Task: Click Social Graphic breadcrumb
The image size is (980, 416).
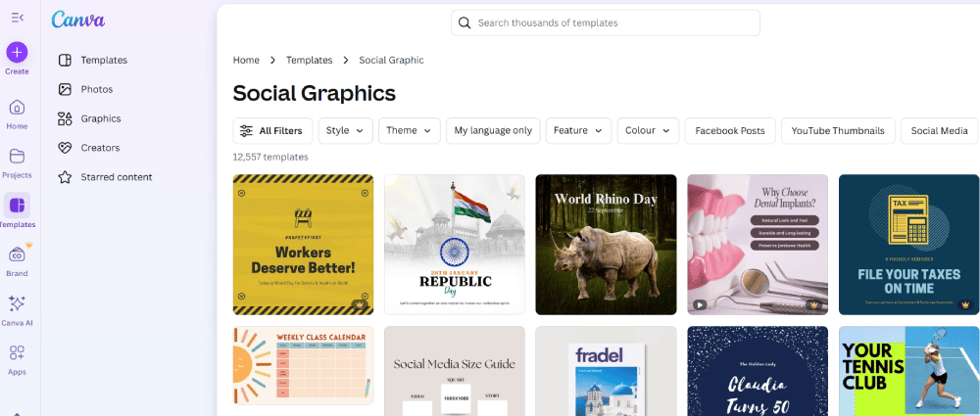Action: pyautogui.click(x=391, y=60)
